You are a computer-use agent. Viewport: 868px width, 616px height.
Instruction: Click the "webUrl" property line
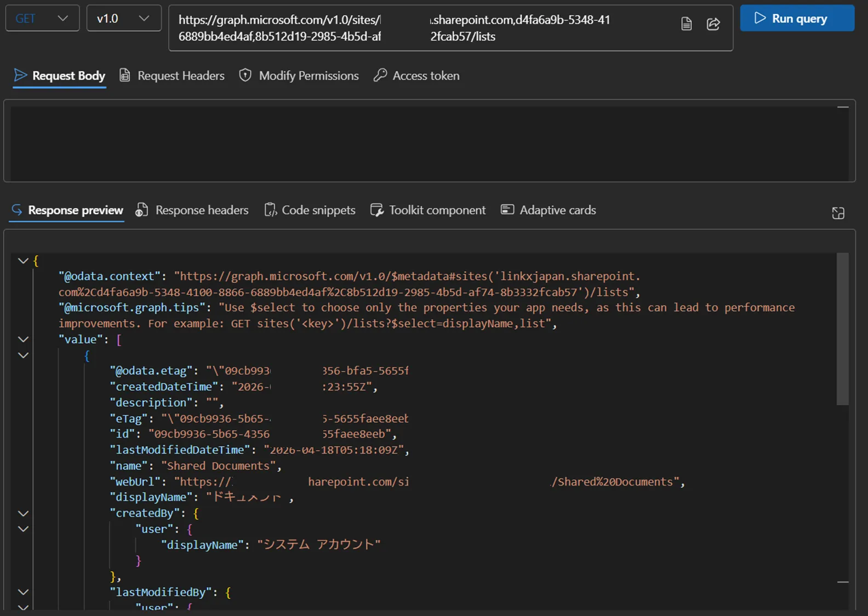pyautogui.click(x=397, y=482)
